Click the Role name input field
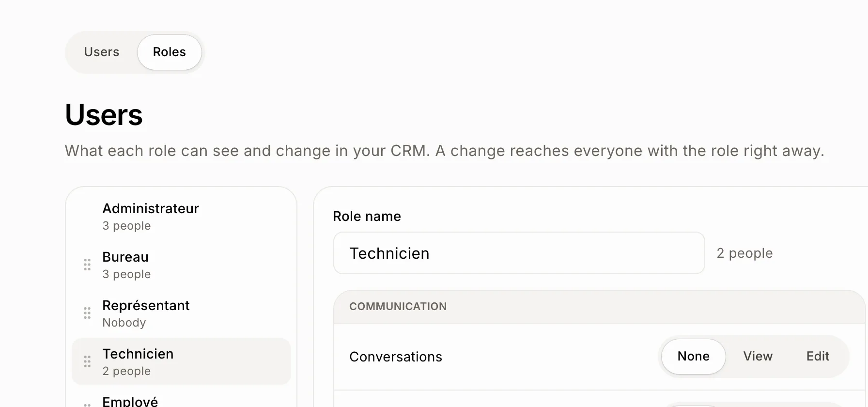This screenshot has height=407, width=868. click(x=519, y=253)
